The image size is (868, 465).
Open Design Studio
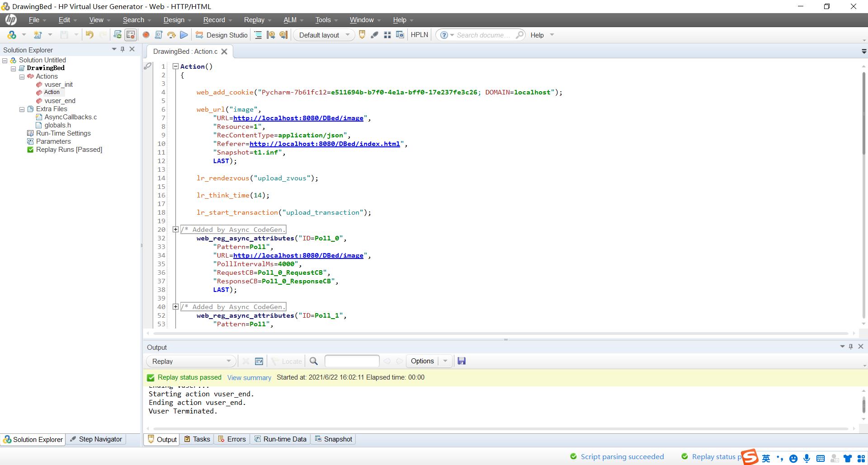pos(222,35)
